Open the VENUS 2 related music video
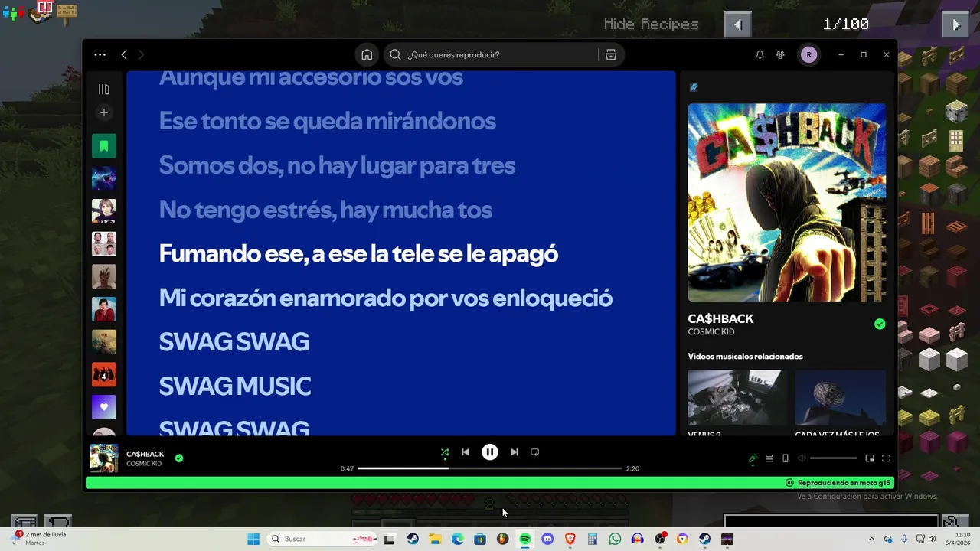The width and height of the screenshot is (980, 551). [x=737, y=397]
